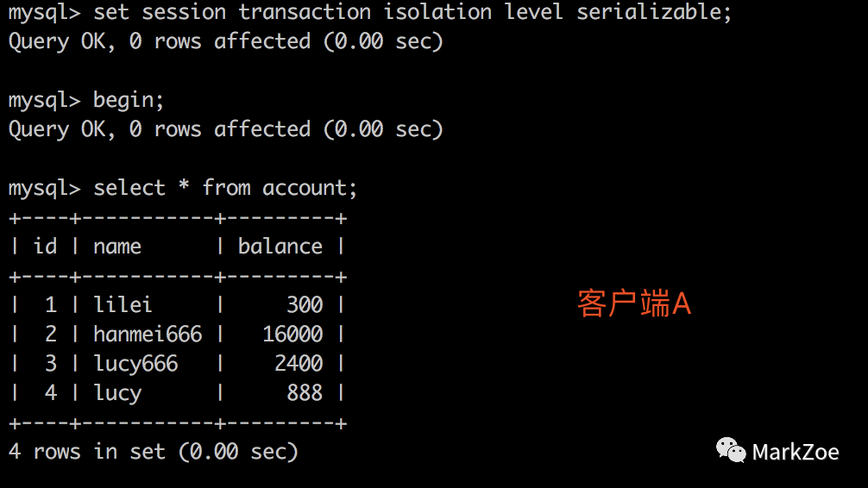The width and height of the screenshot is (868, 488).
Task: Click the 'name' column header
Action: [x=116, y=247]
